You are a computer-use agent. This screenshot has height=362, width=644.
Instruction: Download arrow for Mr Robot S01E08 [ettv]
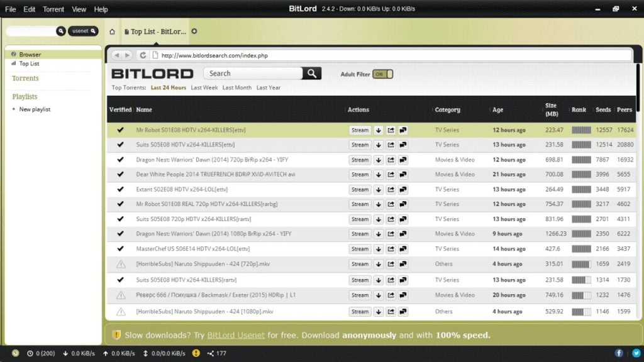[x=378, y=130]
